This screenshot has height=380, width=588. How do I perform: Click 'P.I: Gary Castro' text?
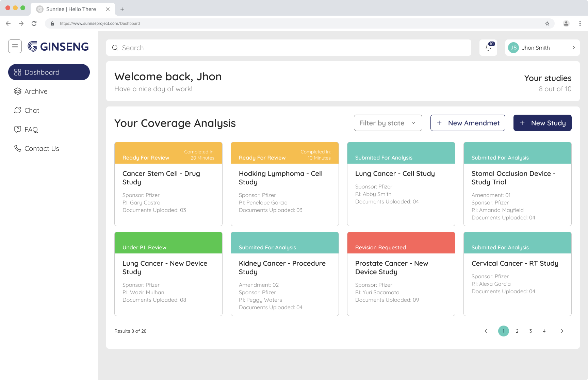tap(141, 202)
